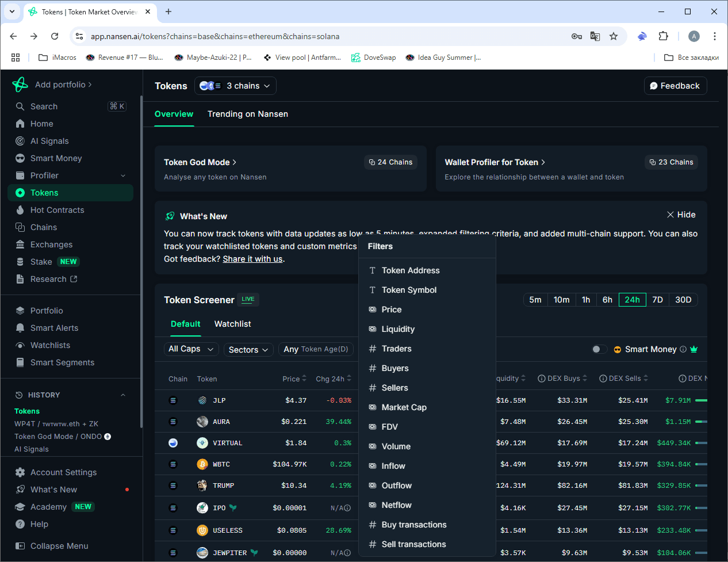Image resolution: width=728 pixels, height=562 pixels.
Task: Choose Buy transactions filter
Action: (427, 525)
